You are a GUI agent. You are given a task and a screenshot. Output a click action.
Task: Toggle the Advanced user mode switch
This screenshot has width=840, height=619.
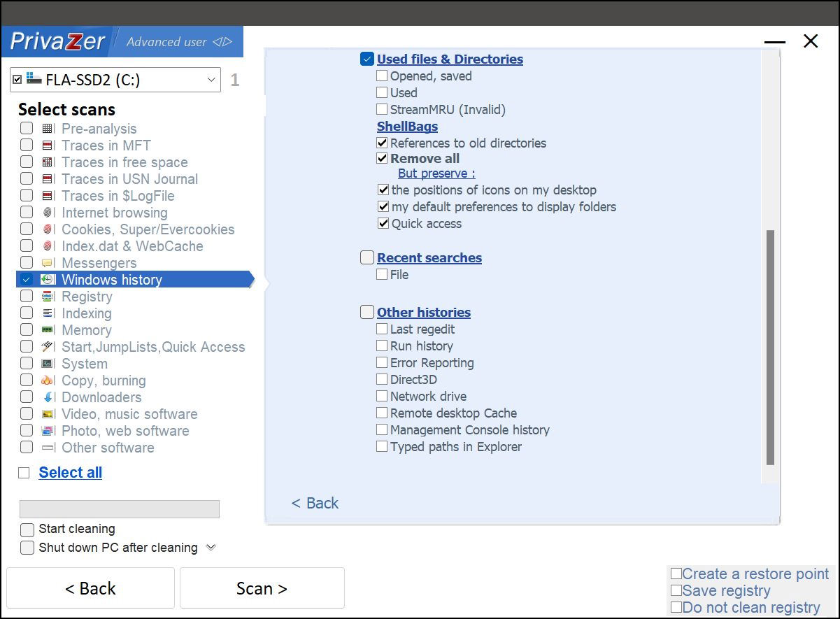point(222,42)
